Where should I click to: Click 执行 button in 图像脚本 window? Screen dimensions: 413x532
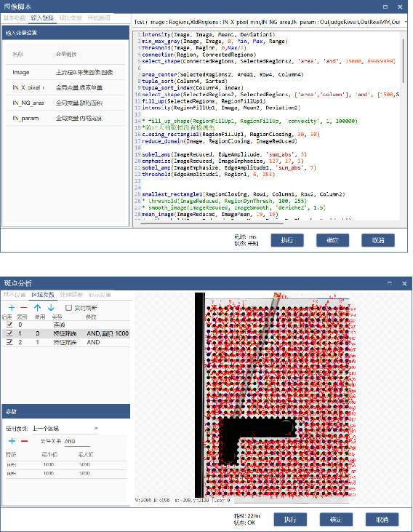pos(287,240)
